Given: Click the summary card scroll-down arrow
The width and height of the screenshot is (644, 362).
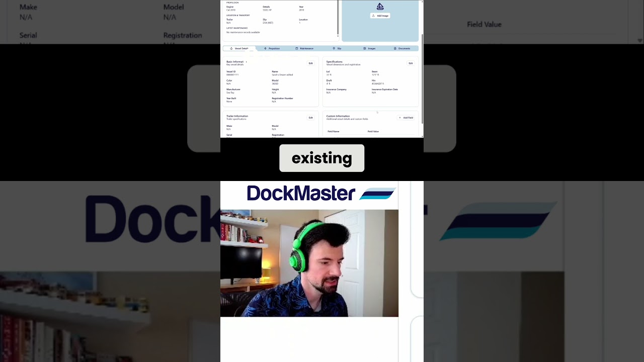Looking at the screenshot, I should click(x=338, y=36).
